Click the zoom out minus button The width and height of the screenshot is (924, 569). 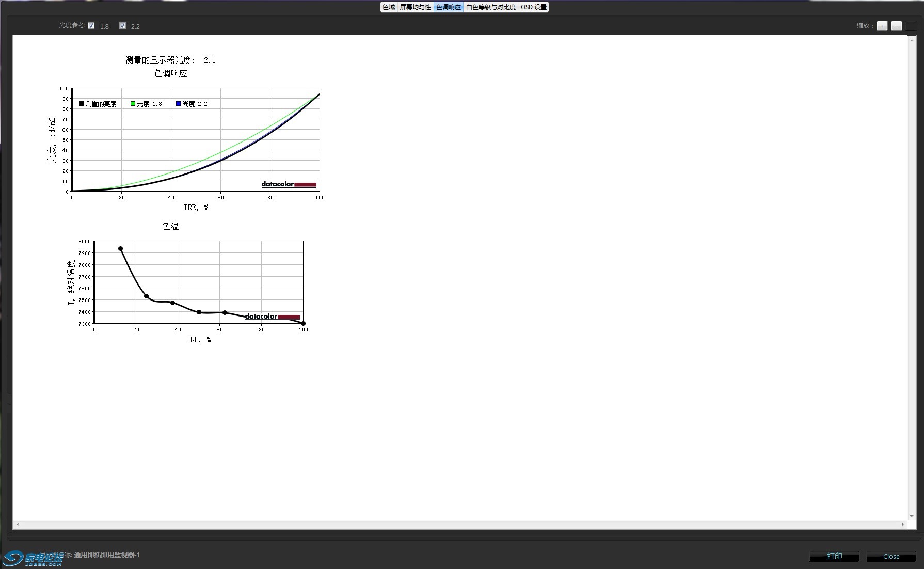896,26
